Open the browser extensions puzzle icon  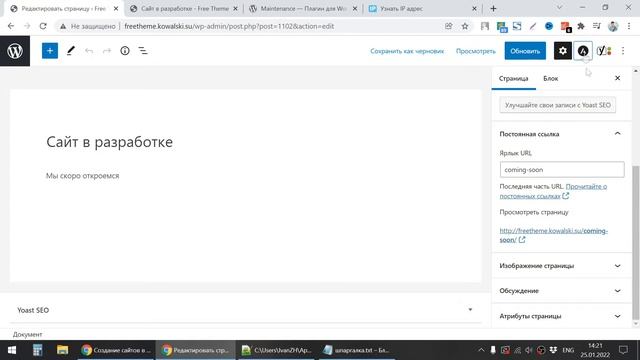(x=581, y=26)
